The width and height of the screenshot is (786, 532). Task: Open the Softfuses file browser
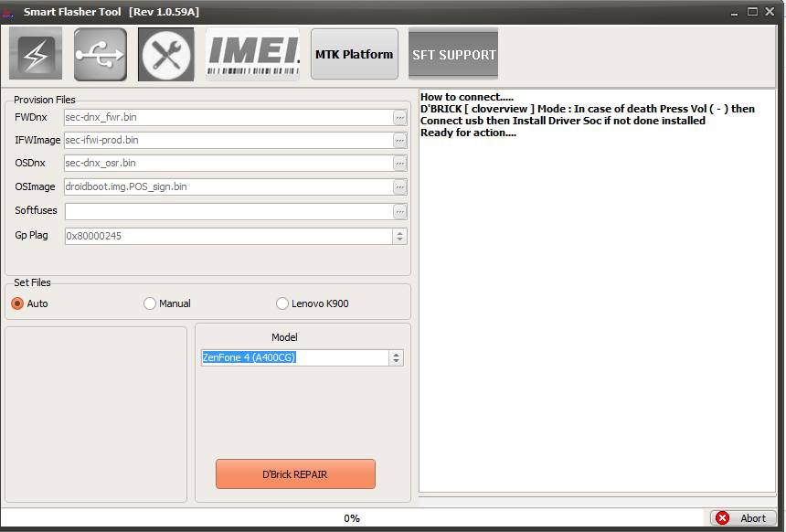tap(399, 210)
